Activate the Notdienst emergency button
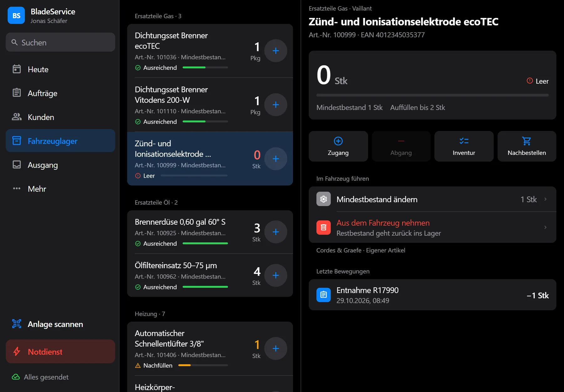The image size is (564, 392). (60, 351)
